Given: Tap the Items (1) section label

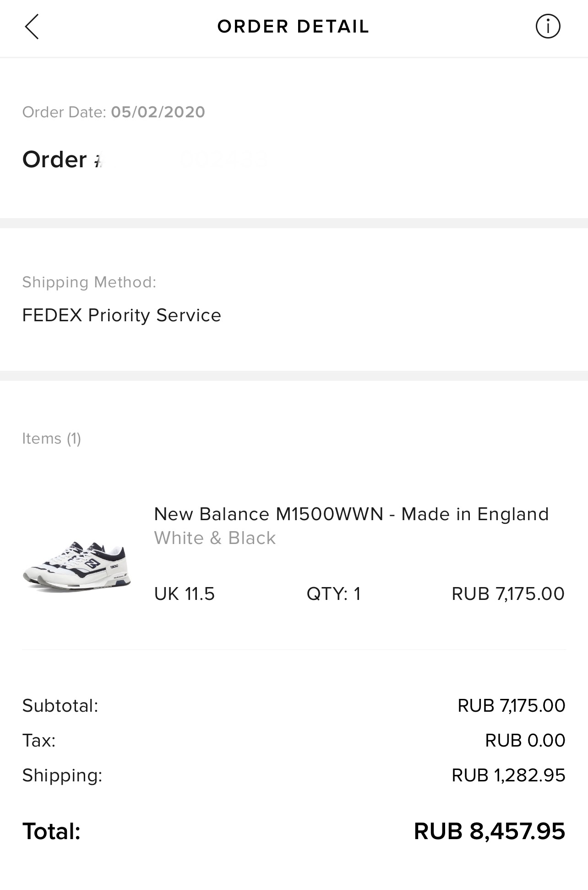Looking at the screenshot, I should [52, 439].
